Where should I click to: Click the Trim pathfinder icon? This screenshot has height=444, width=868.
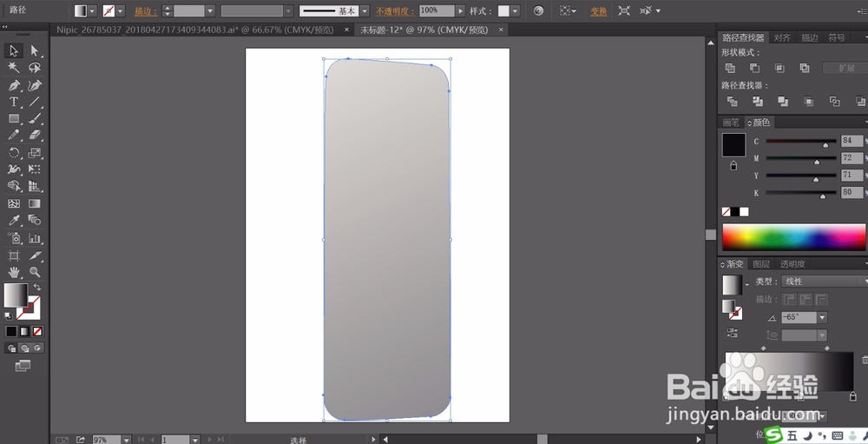pyautogui.click(x=757, y=102)
